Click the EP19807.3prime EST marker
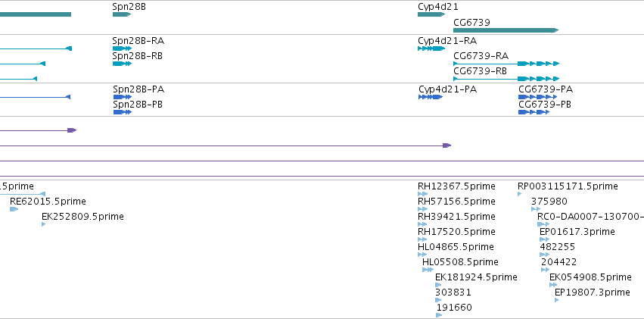Image resolution: width=644 pixels, height=319 pixels. click(x=556, y=300)
